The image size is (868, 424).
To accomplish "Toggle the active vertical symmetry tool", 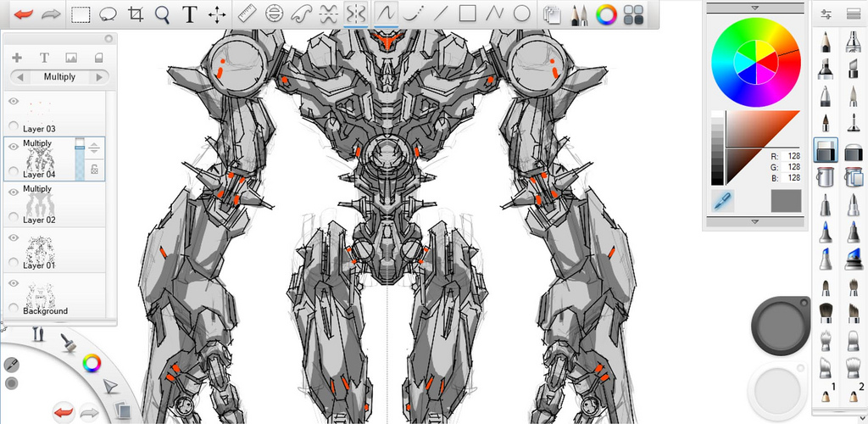I will point(355,14).
